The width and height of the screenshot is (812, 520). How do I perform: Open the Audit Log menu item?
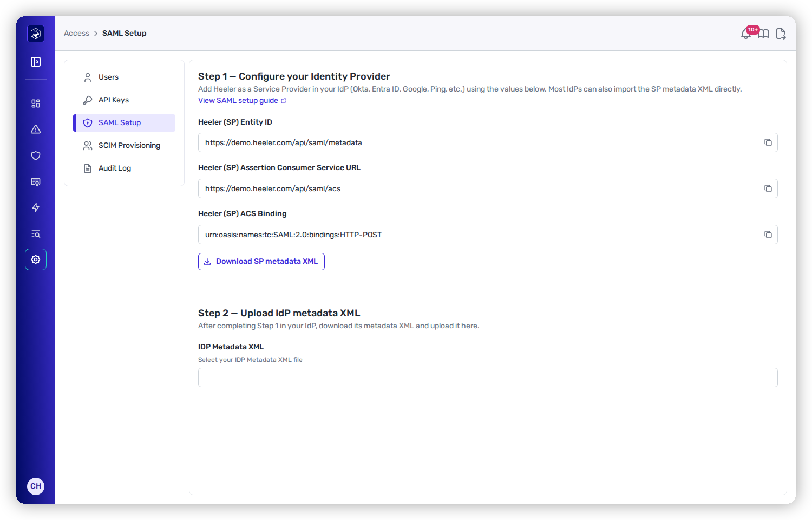(x=124, y=168)
